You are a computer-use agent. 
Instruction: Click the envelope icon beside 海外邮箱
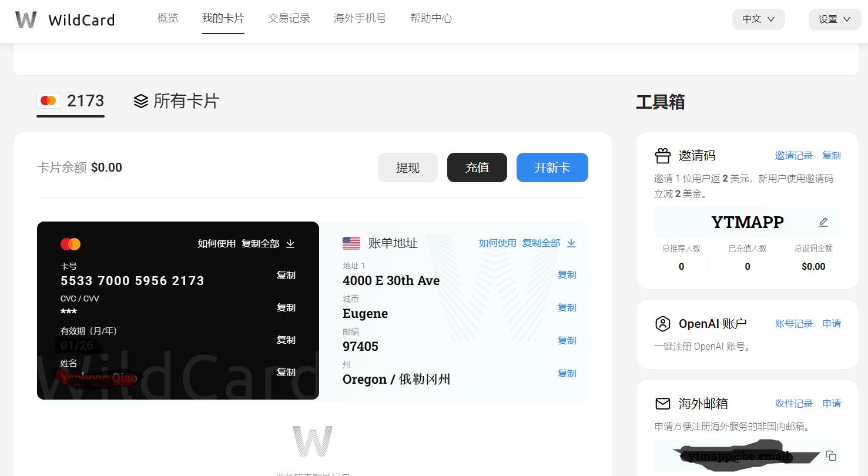(663, 404)
